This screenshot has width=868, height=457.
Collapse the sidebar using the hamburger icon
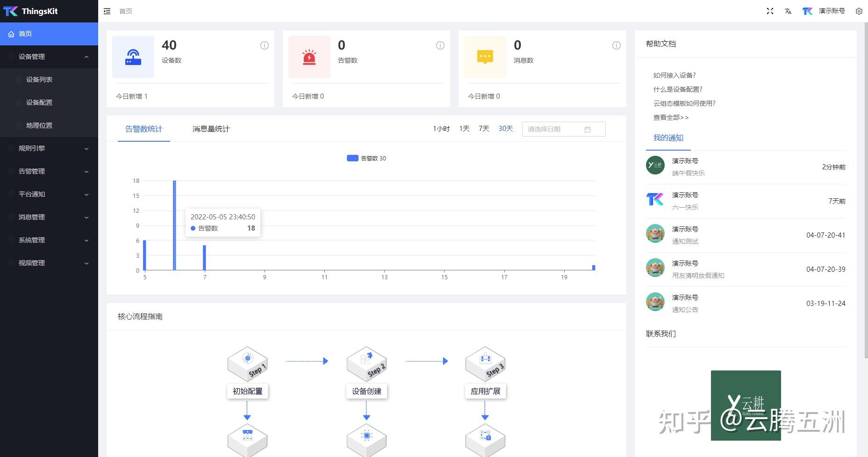(x=107, y=11)
